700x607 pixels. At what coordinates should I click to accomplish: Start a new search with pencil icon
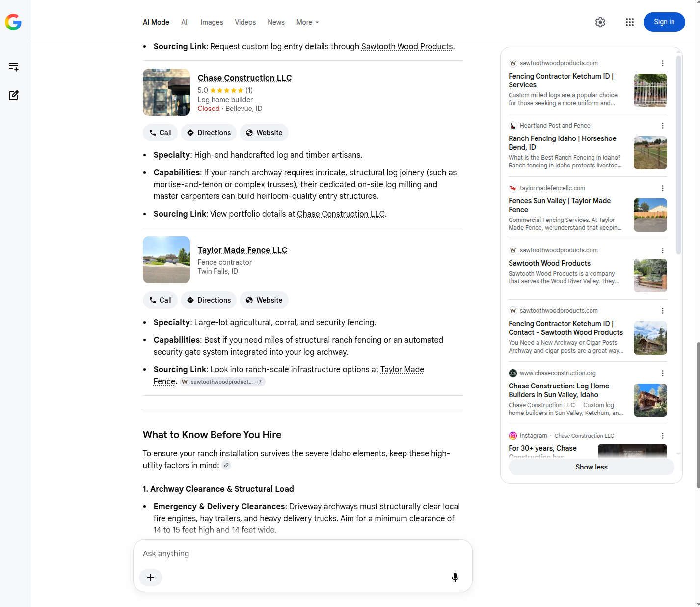tap(14, 95)
